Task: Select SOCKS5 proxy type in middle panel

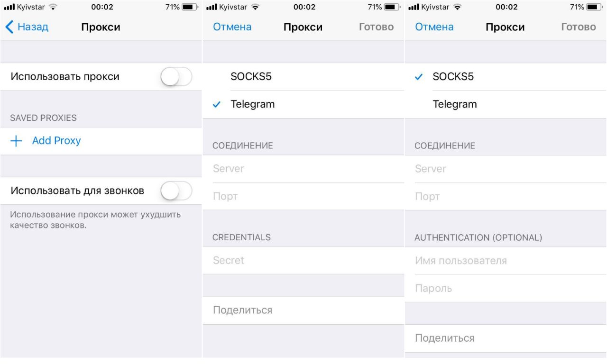Action: click(303, 77)
